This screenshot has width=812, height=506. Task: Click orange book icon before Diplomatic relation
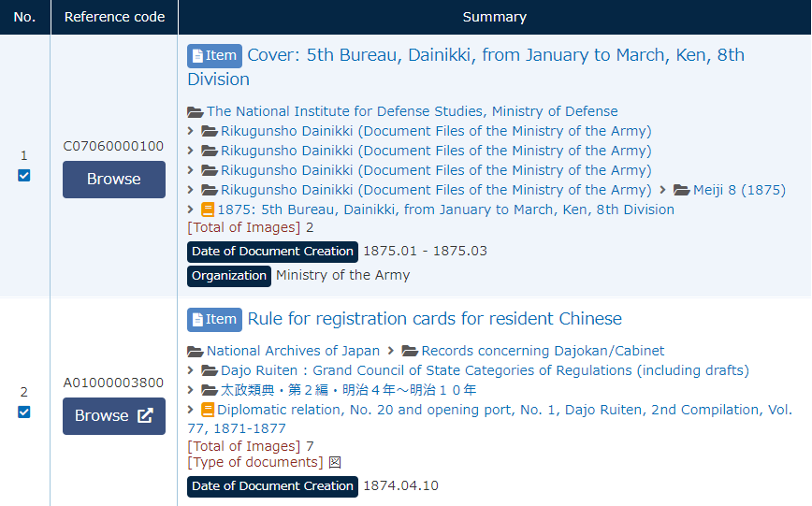208,410
